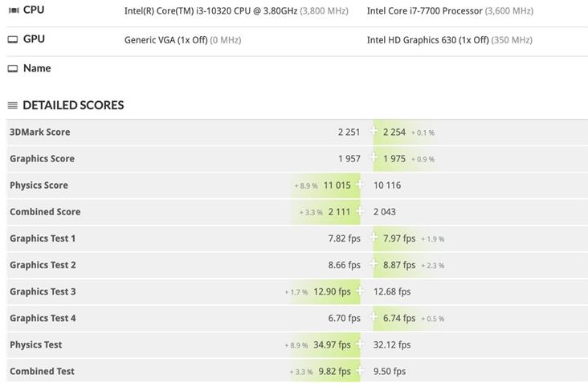Click plus icon in 3DMark Score row

point(373,132)
